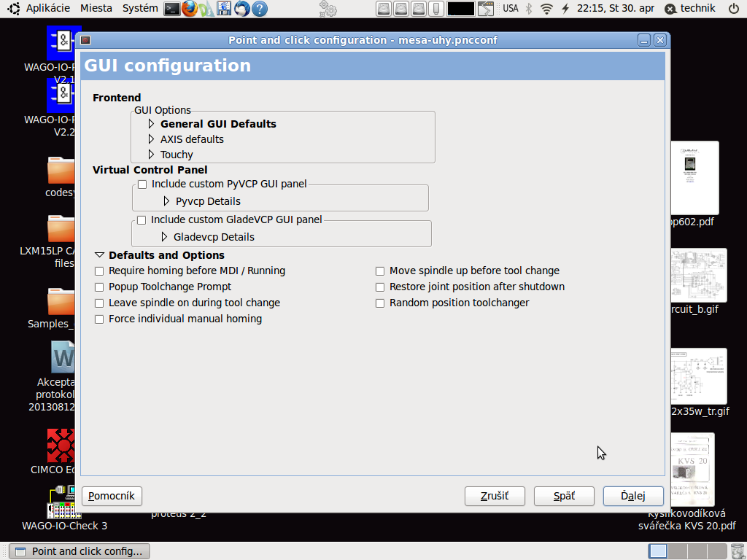
Task: Click the Bluetooth indicator icon
Action: pyautogui.click(x=529, y=9)
